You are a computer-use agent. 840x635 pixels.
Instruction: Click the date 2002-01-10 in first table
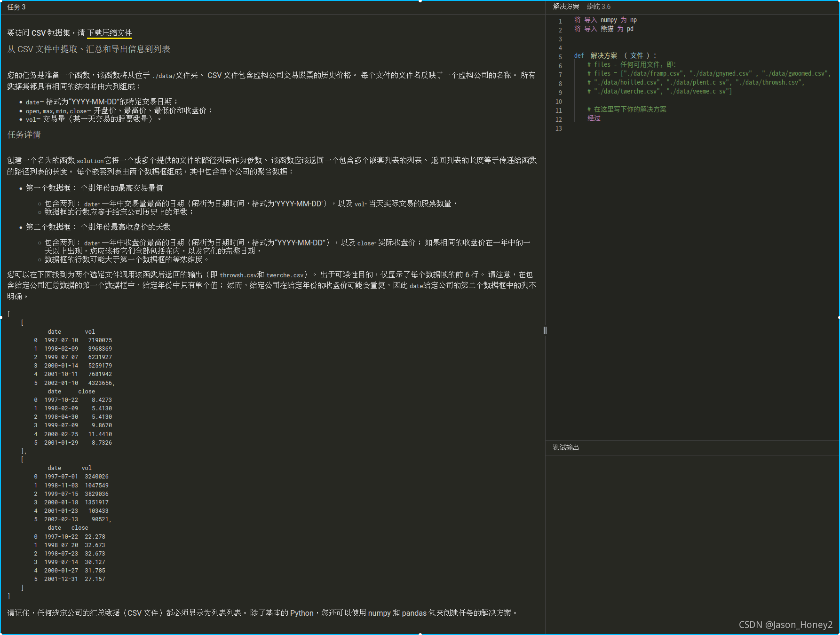61,383
